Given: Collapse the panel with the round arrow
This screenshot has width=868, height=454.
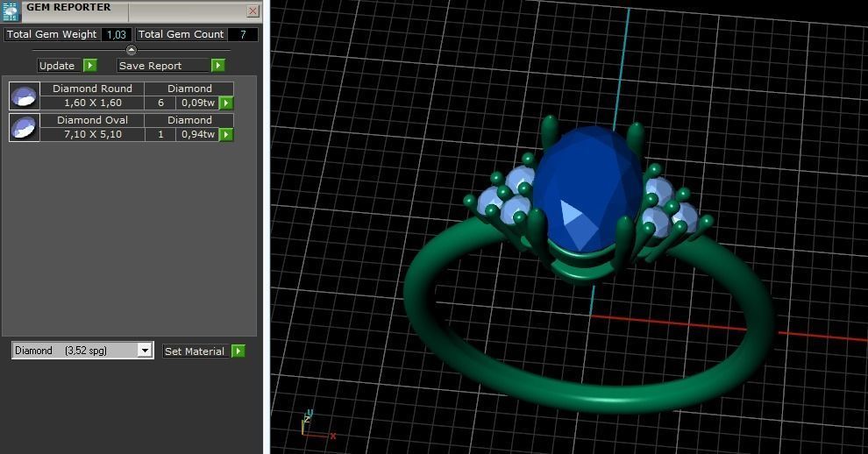Looking at the screenshot, I should (x=132, y=50).
